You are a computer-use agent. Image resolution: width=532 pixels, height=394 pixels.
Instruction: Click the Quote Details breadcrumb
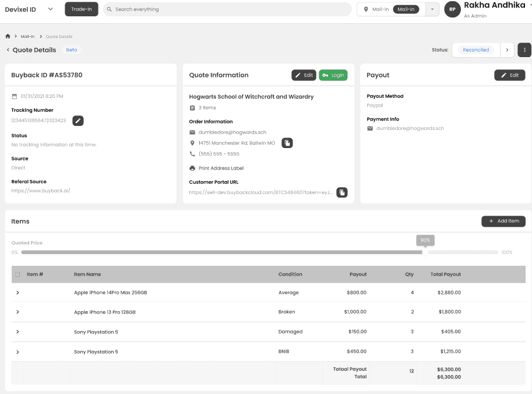point(59,36)
